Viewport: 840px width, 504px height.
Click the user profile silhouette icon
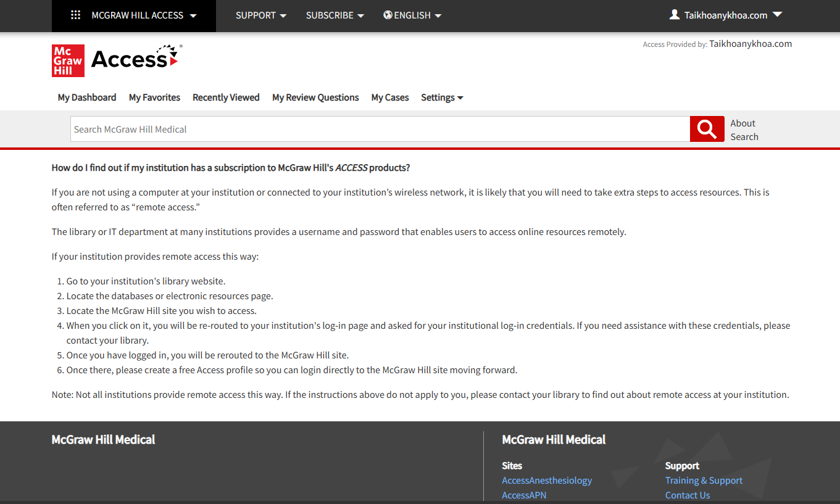(x=675, y=15)
